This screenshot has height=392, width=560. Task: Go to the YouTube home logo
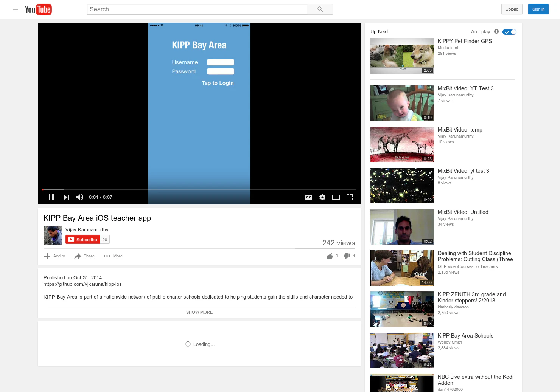[x=38, y=9]
